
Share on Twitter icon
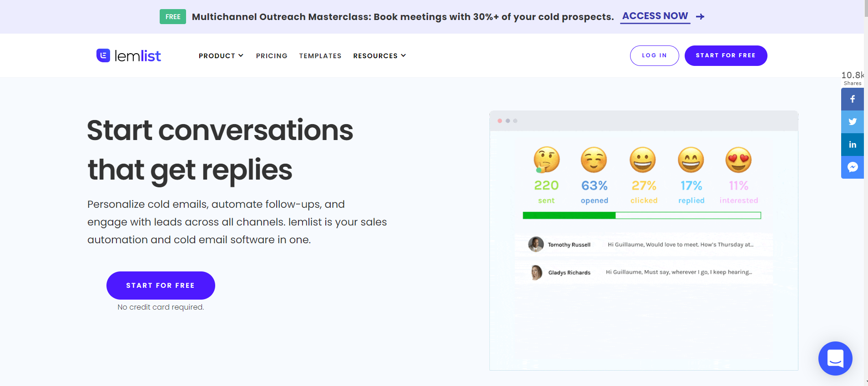click(853, 122)
